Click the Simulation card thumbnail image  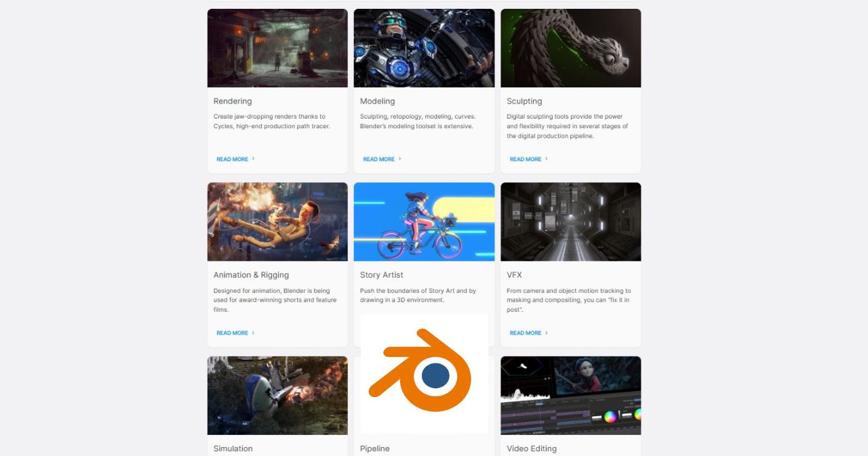(277, 396)
